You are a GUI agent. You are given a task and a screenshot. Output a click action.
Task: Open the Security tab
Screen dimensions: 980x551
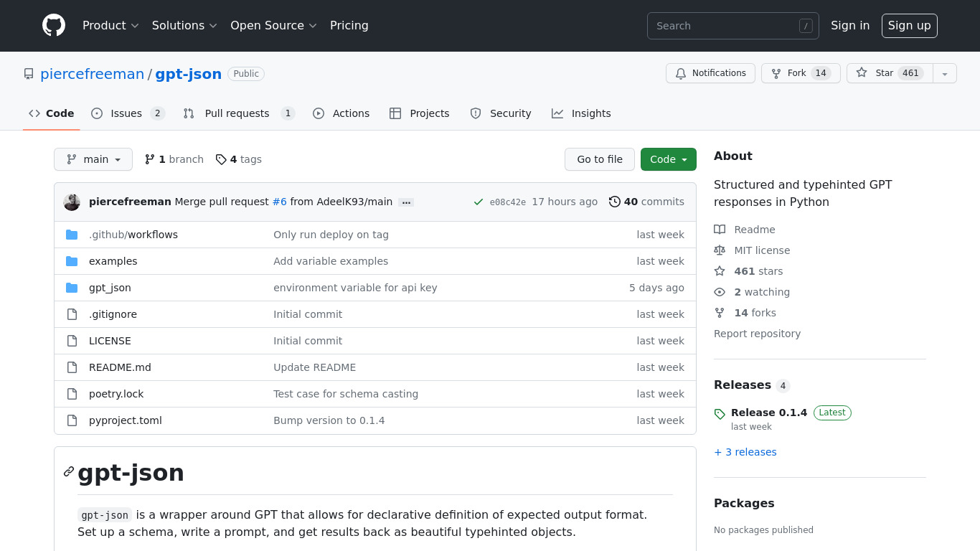(x=501, y=113)
